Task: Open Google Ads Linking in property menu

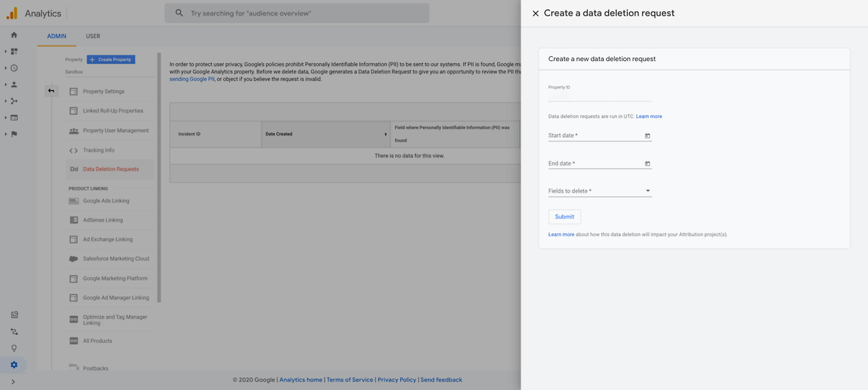Action: [x=106, y=201]
